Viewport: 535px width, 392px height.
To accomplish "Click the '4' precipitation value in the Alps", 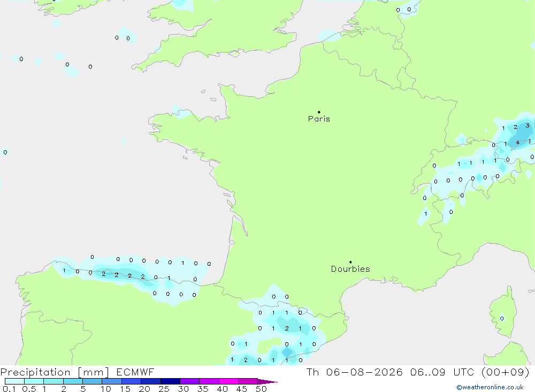I will tap(517, 143).
